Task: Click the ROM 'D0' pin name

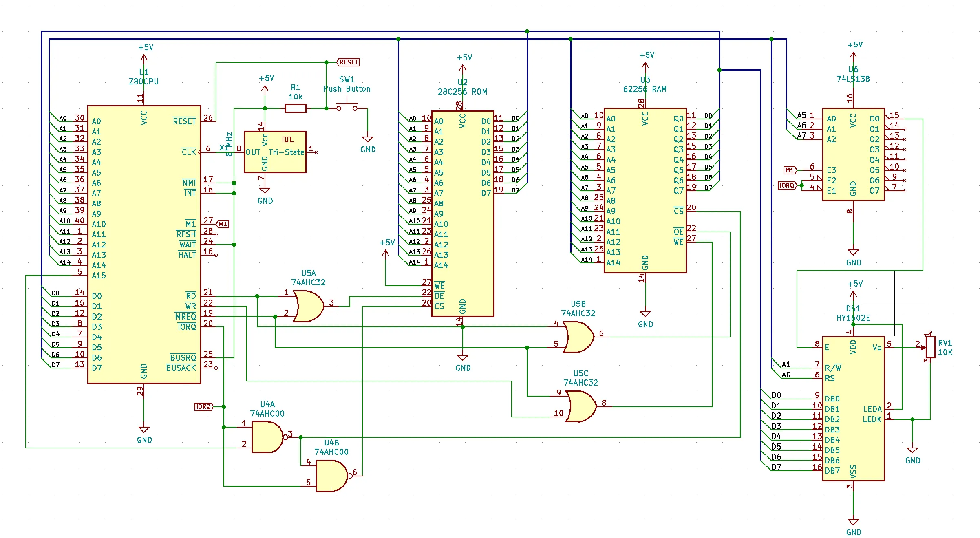Action: point(486,121)
